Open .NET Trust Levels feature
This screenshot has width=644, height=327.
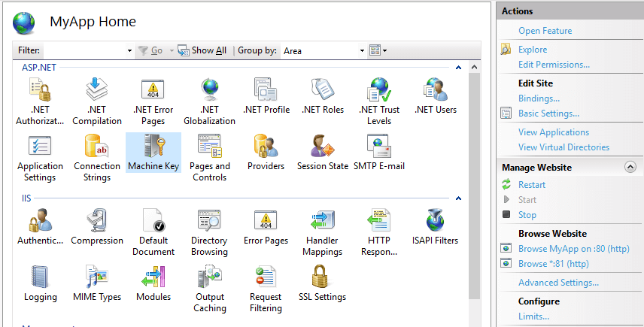(378, 101)
